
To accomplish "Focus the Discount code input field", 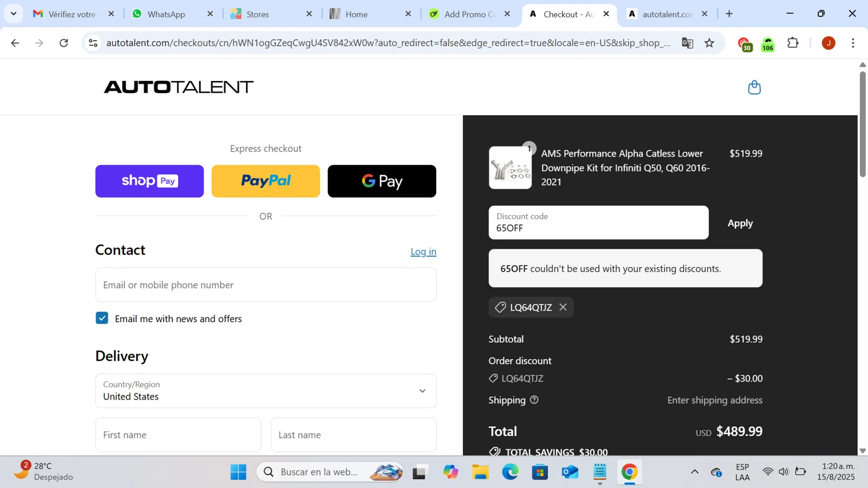I will [x=598, y=223].
